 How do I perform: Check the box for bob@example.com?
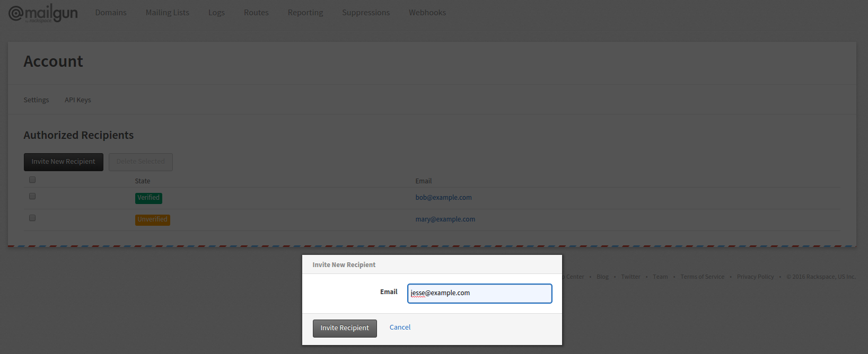[x=32, y=196]
